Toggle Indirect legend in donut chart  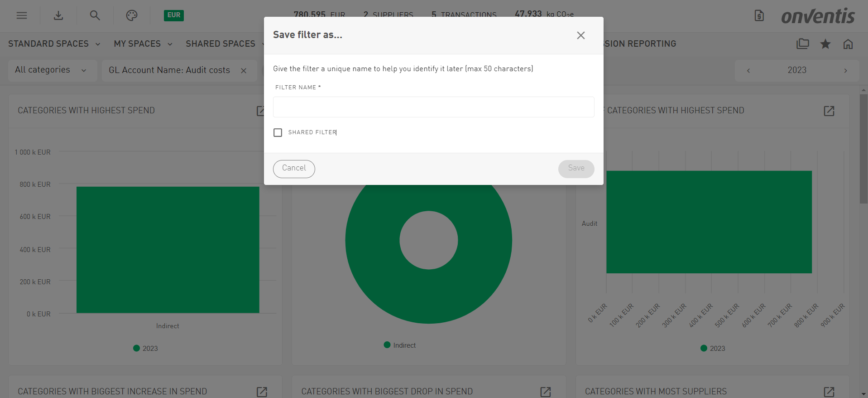(399, 345)
